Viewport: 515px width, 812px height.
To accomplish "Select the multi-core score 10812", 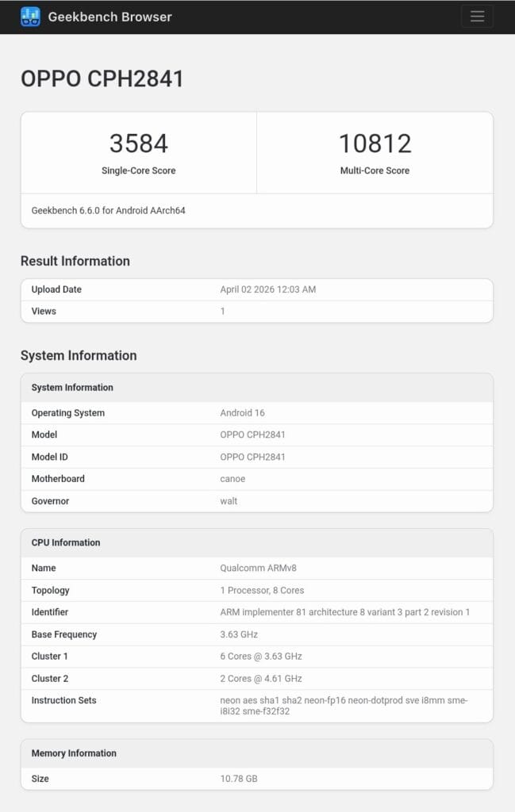I will 375,144.
